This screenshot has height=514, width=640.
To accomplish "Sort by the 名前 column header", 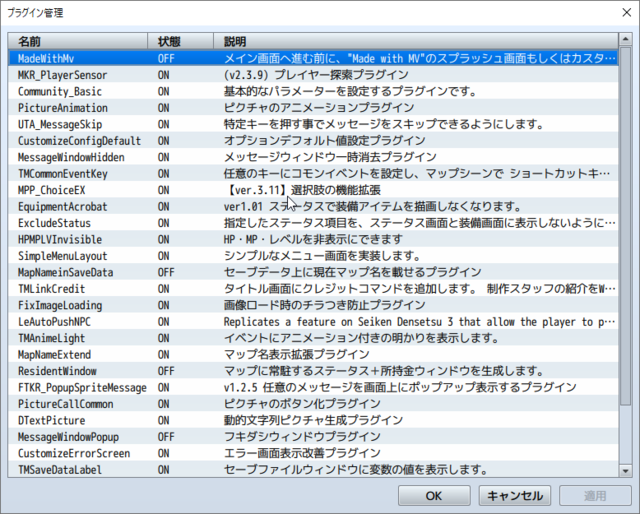I will [78, 41].
